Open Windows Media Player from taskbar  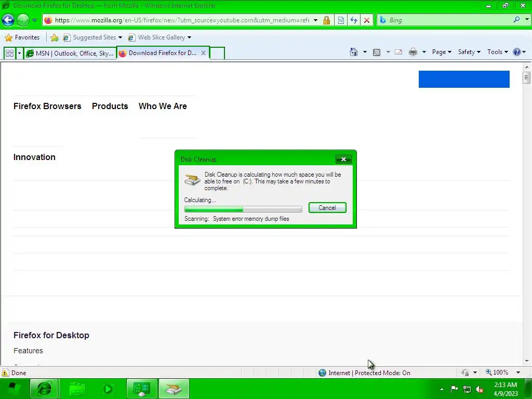(x=109, y=389)
